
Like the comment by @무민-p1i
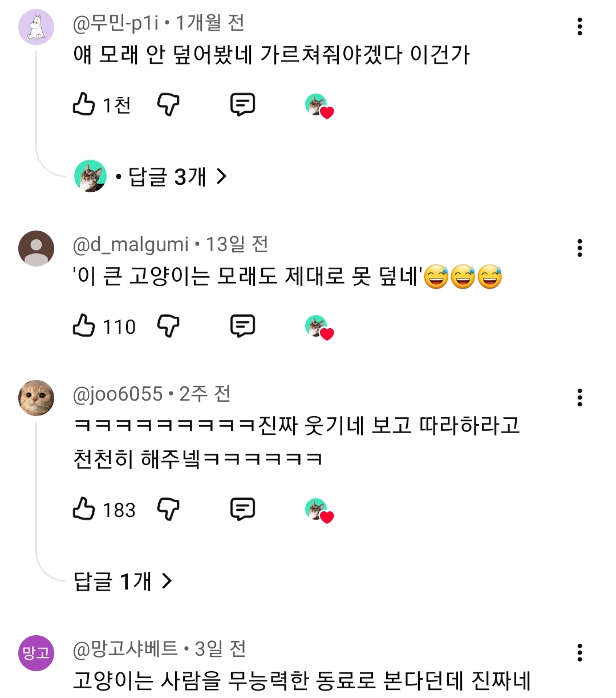[84, 104]
